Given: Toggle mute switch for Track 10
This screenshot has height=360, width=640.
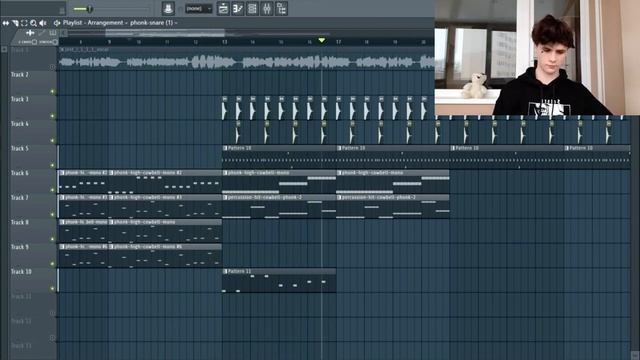Looking at the screenshot, I should 52,289.
